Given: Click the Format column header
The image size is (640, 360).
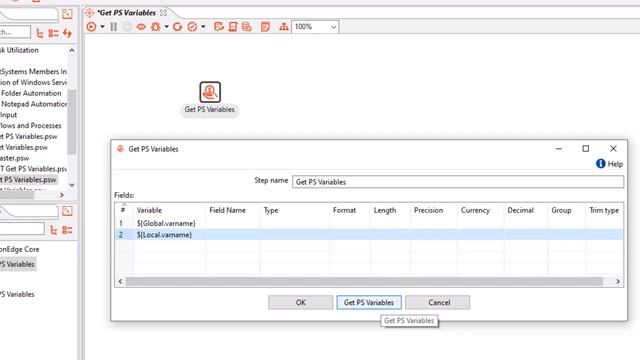Looking at the screenshot, I should [x=344, y=210].
